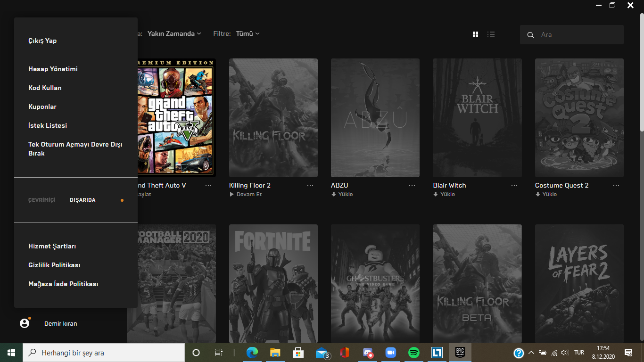Select Tek Oturum Açmayı Devre Dışı Bırak
This screenshot has height=362, width=644.
pos(75,149)
